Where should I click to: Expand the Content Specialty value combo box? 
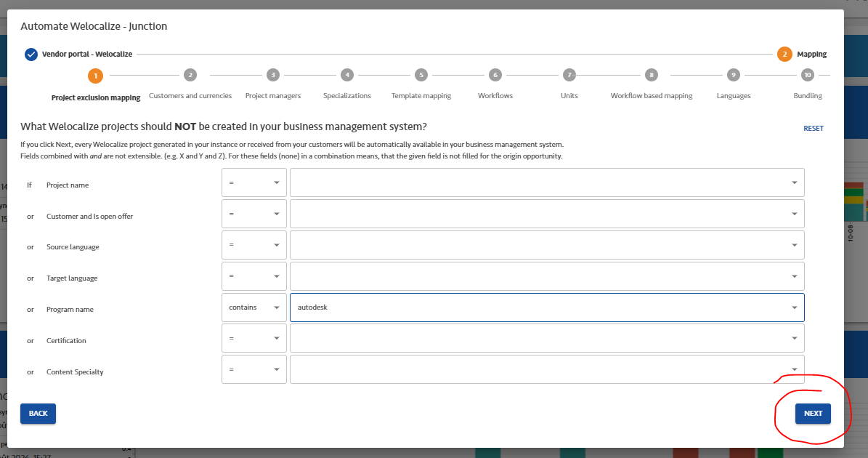547,369
